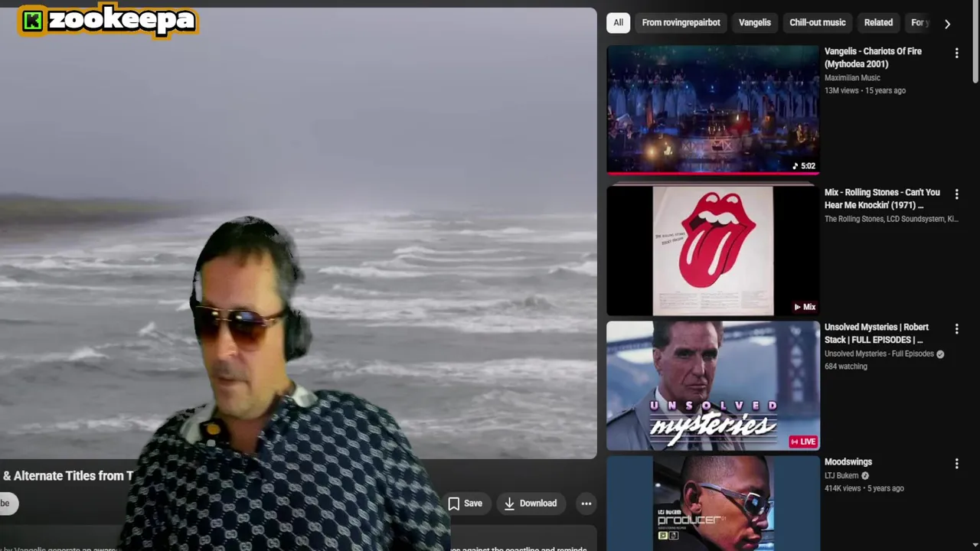Click the main video player with ocean waves
This screenshot has height=551, width=980.
298,233
